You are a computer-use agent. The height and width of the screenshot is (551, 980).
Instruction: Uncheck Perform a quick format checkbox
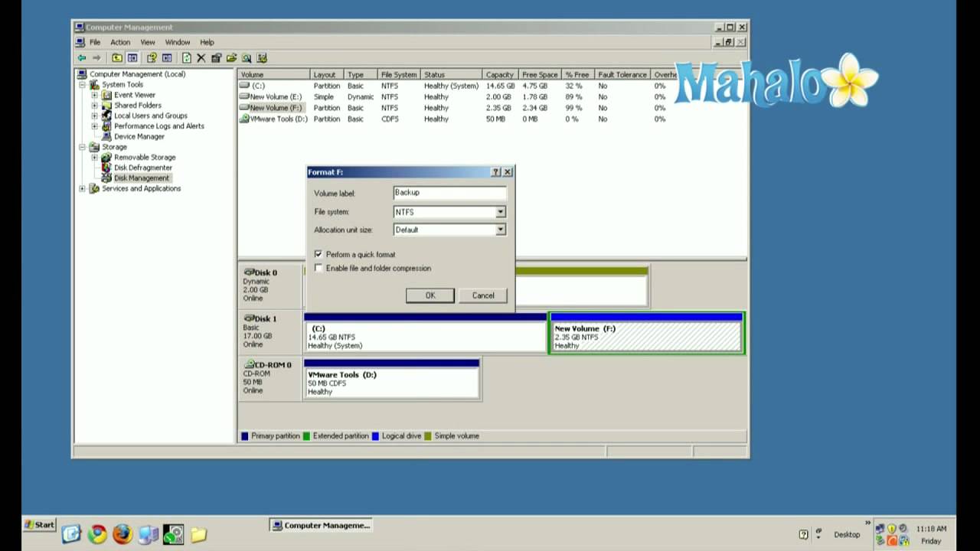pos(318,254)
